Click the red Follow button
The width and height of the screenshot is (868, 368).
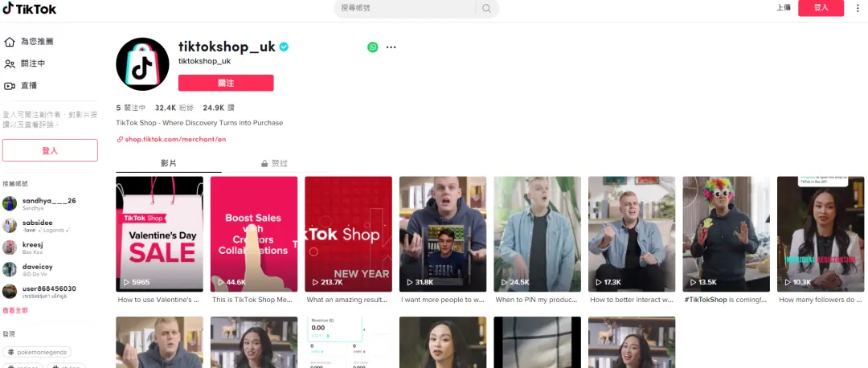click(226, 83)
